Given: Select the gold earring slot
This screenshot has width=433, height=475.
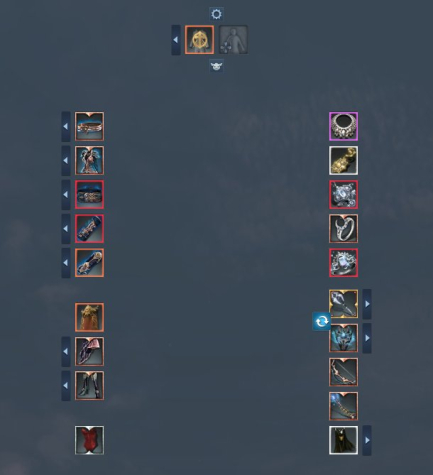Looking at the screenshot, I should coord(343,160).
